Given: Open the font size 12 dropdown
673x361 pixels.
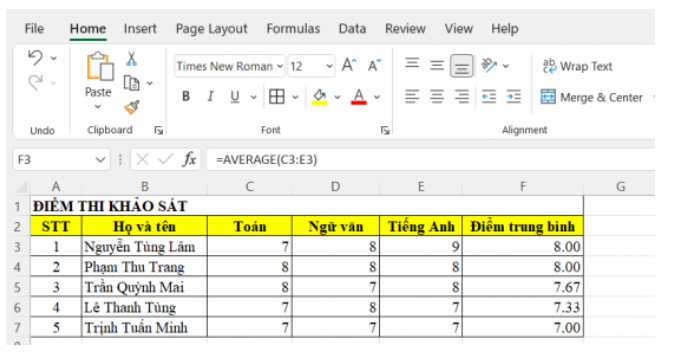Looking at the screenshot, I should pyautogui.click(x=329, y=66).
